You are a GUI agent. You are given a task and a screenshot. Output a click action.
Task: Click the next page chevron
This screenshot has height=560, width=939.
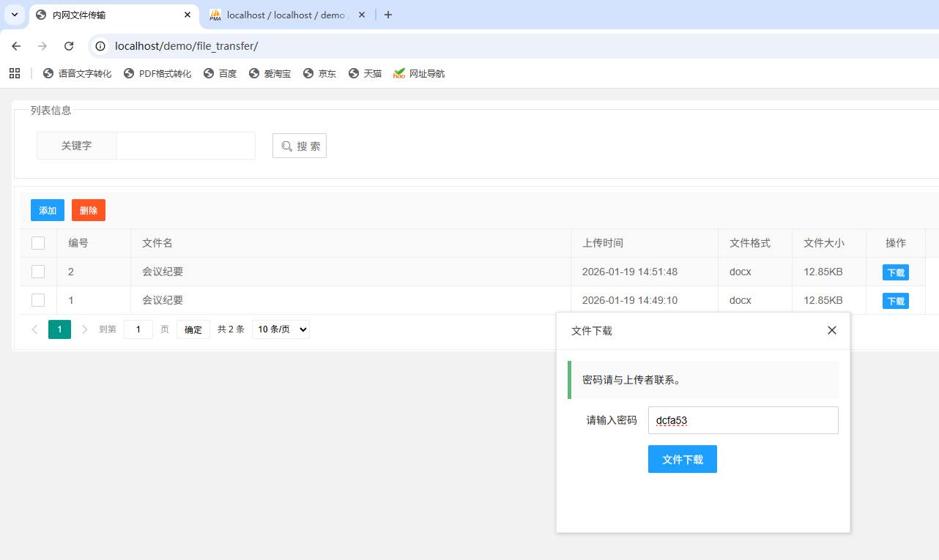click(x=84, y=329)
